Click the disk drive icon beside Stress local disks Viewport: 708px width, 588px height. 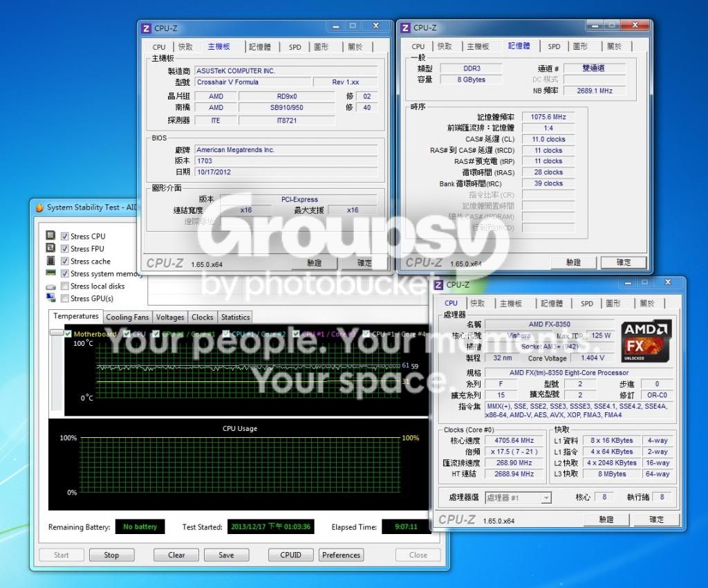(50, 287)
